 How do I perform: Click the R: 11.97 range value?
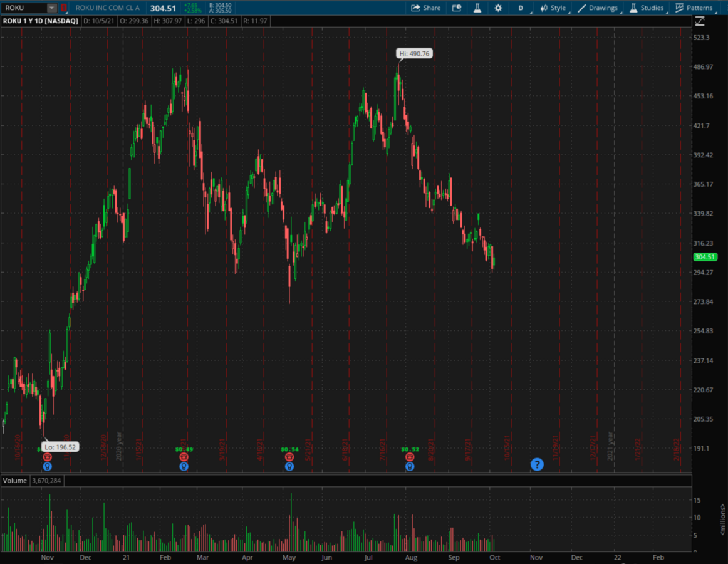coord(255,21)
